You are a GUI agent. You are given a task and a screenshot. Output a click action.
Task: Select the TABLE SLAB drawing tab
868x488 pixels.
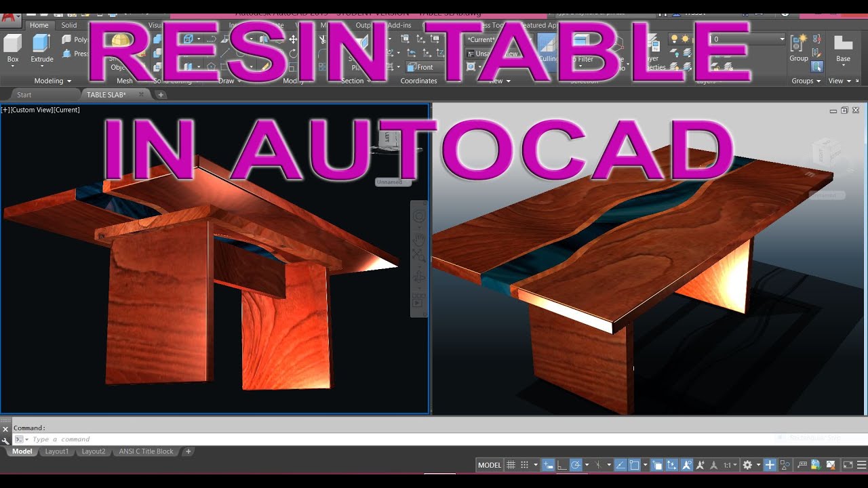tap(106, 95)
